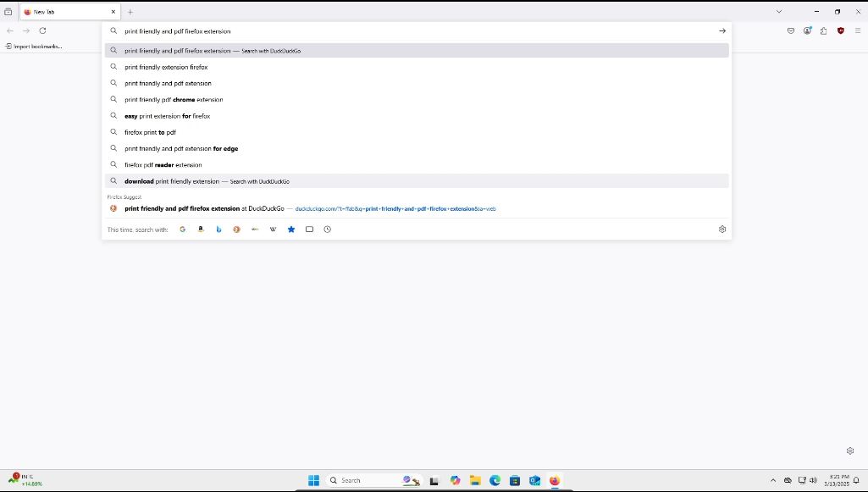Image resolution: width=868 pixels, height=492 pixels.
Task: Search open Tabs this time
Action: 309,229
